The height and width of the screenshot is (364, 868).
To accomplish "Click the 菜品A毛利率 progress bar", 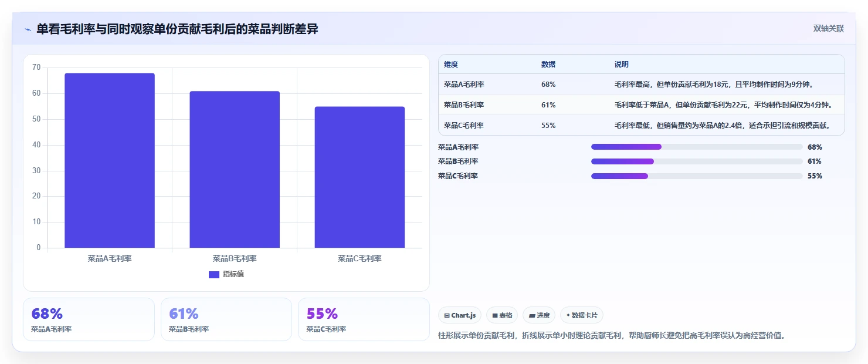I will [697, 147].
